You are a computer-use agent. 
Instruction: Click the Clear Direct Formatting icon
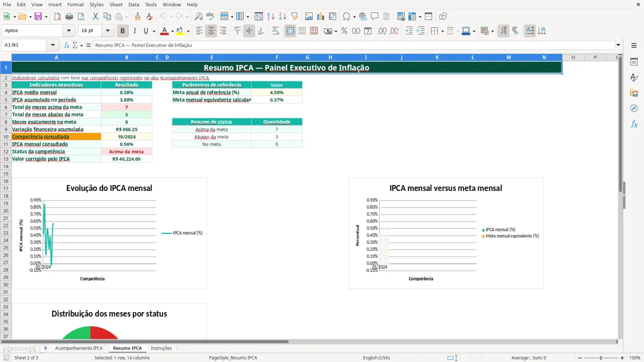[x=149, y=17]
